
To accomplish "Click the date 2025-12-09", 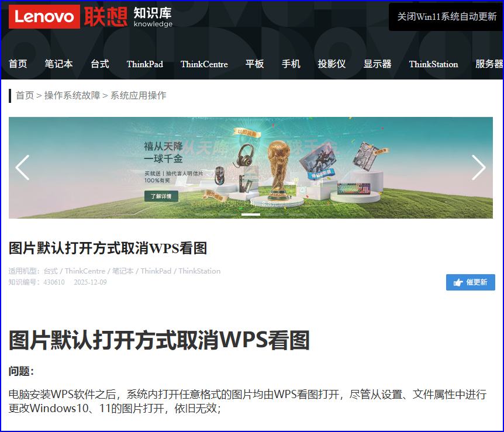I will tap(90, 282).
